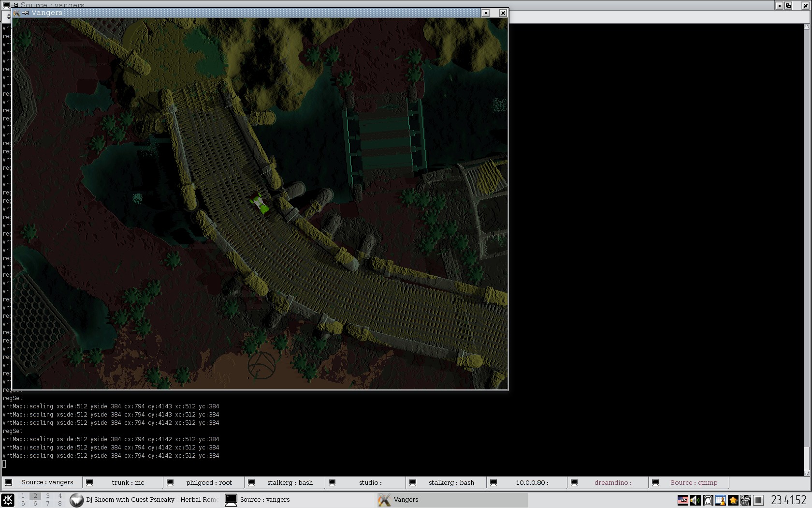Switch to virtual desktop 7 in pager

48,504
